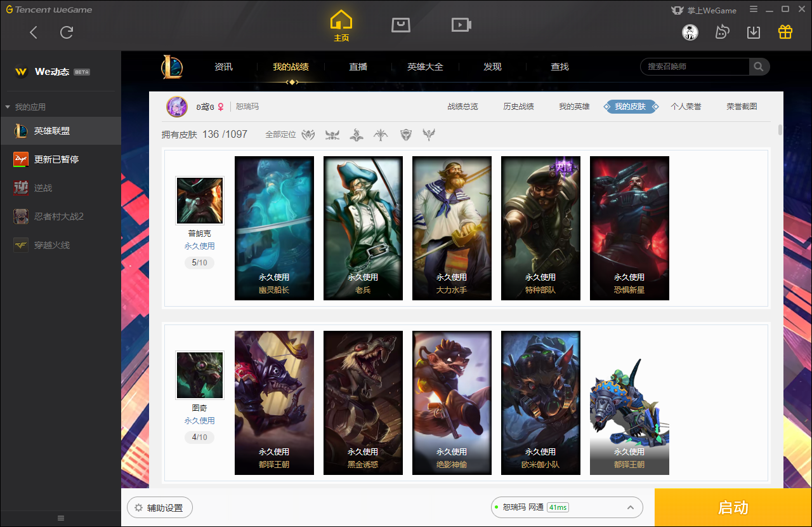The height and width of the screenshot is (527, 812).
Task: Filter skins by marksman role icon
Action: coord(381,135)
